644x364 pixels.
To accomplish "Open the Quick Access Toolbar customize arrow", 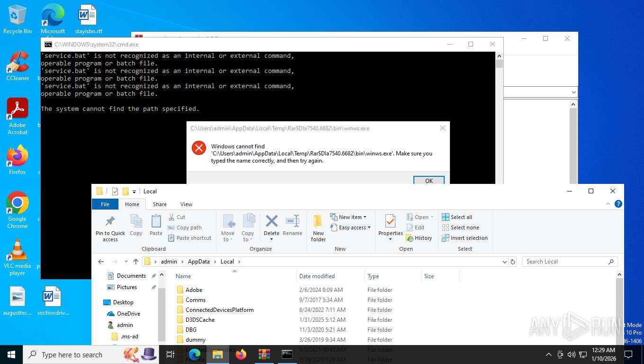I will [x=134, y=191].
